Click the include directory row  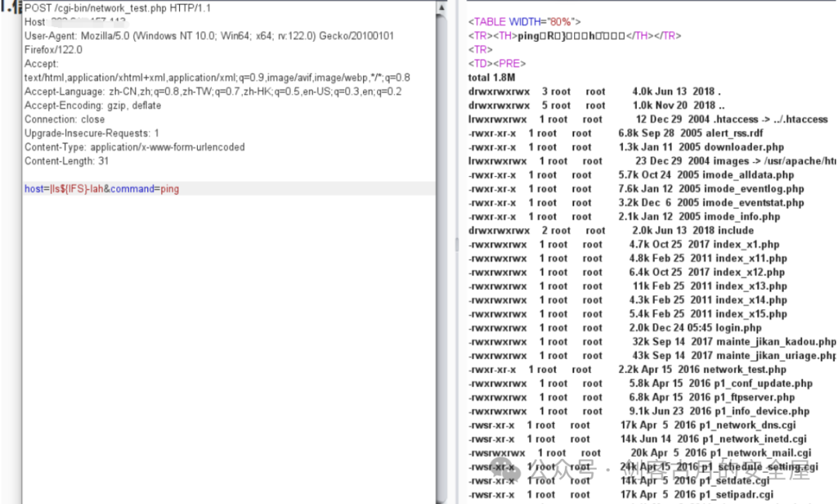(x=611, y=230)
